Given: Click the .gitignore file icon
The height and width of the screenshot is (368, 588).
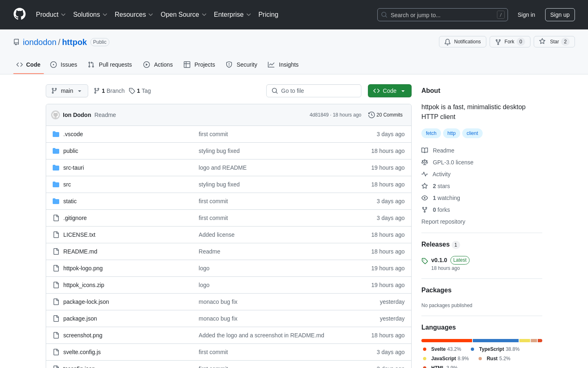Looking at the screenshot, I should coord(56,218).
